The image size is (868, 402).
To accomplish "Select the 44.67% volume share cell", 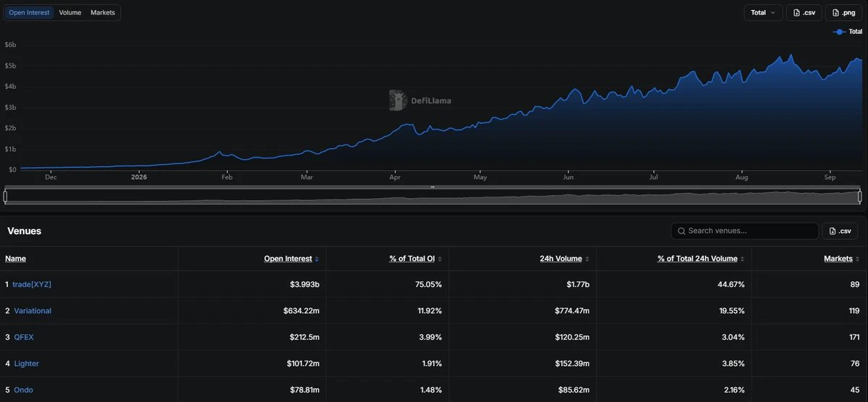I will [731, 284].
